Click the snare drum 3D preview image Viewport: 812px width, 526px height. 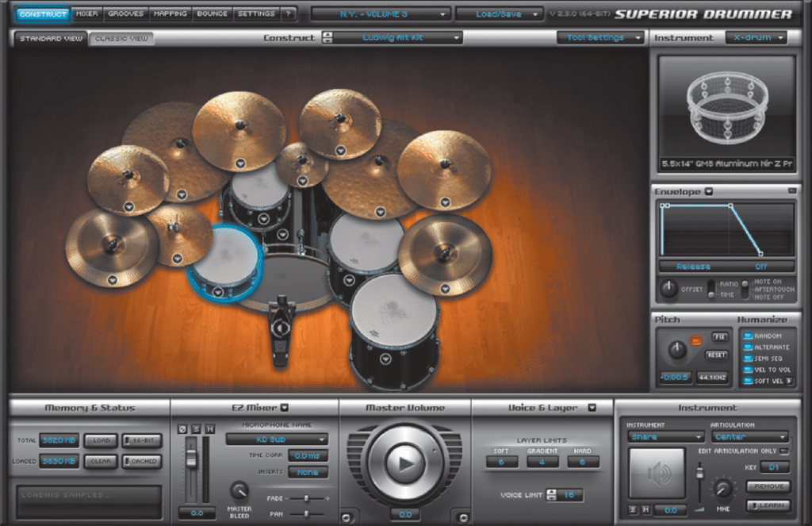tap(726, 107)
